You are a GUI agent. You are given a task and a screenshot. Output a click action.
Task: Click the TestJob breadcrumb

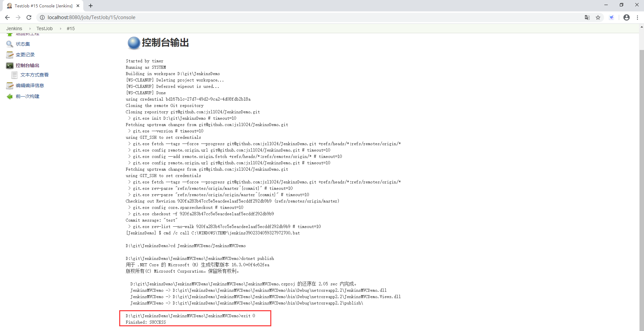coord(45,29)
